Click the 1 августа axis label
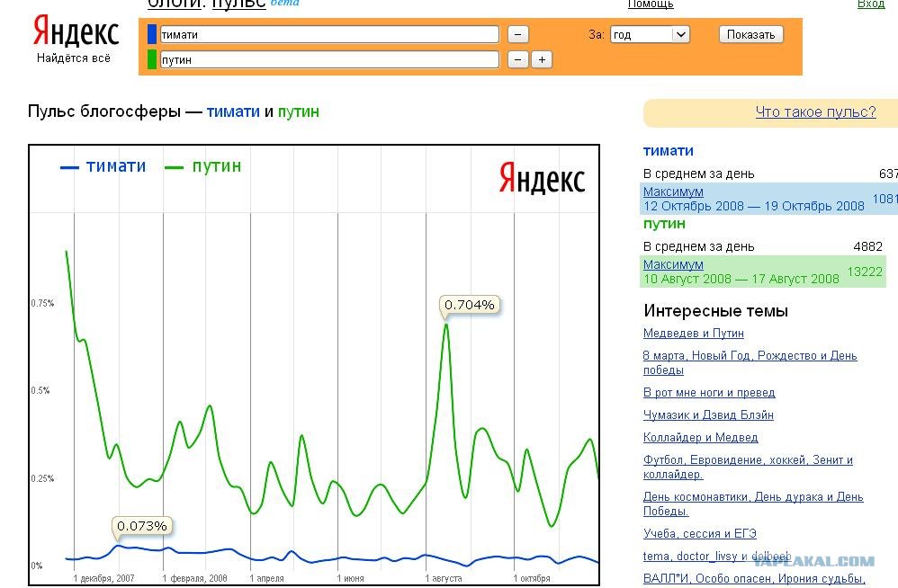The height and width of the screenshot is (588, 898). click(x=444, y=578)
